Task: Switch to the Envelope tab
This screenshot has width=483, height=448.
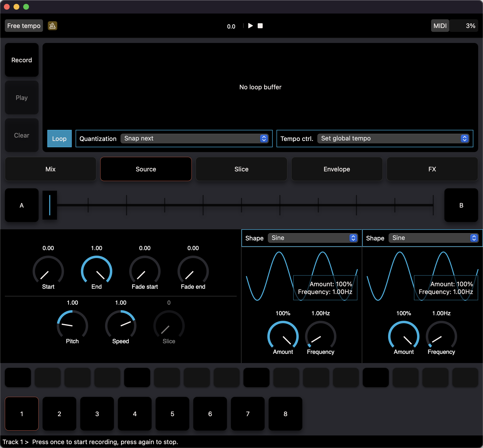Action: [336, 169]
